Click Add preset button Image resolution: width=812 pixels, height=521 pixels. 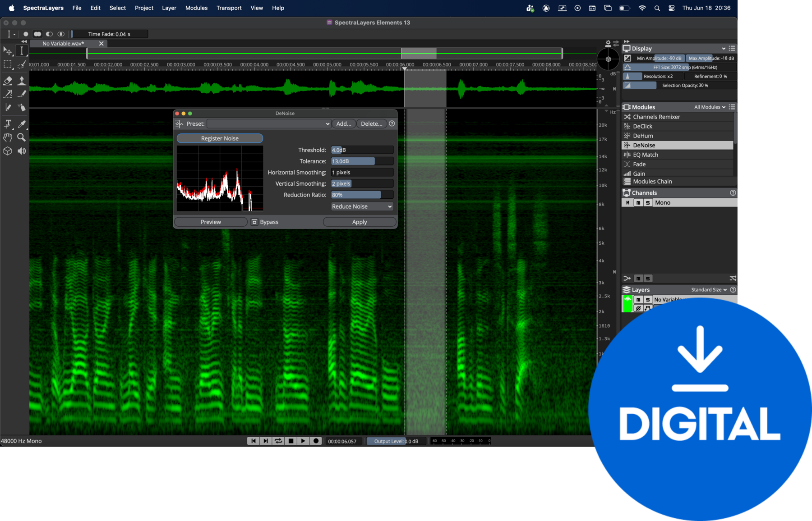click(x=344, y=123)
